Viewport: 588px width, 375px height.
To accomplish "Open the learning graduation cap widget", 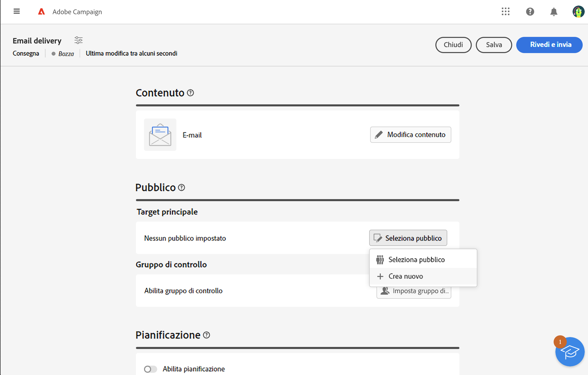I will [x=570, y=352].
